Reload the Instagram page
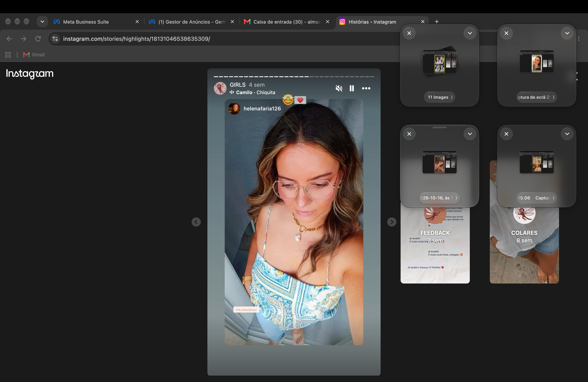Image resolution: width=588 pixels, height=382 pixels. pos(38,39)
